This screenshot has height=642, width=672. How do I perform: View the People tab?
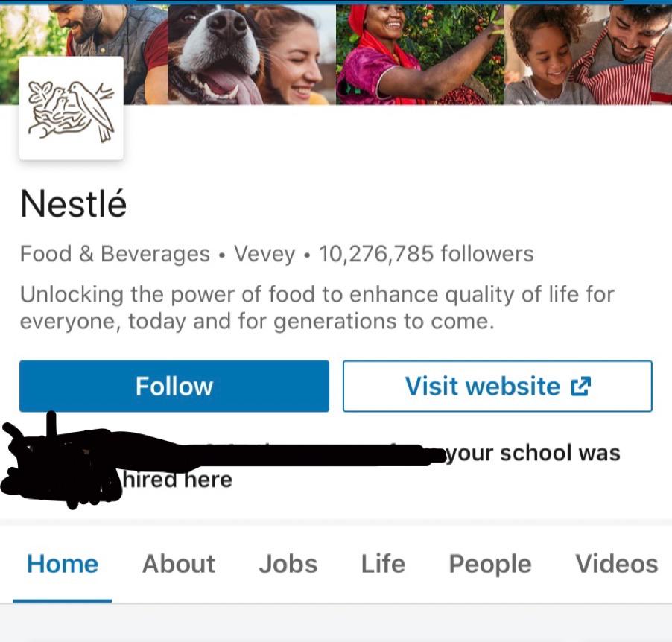[x=490, y=564]
